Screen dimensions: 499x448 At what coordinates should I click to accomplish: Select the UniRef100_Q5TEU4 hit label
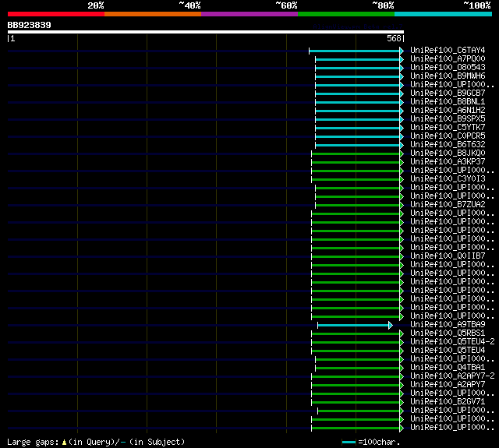coord(448,351)
